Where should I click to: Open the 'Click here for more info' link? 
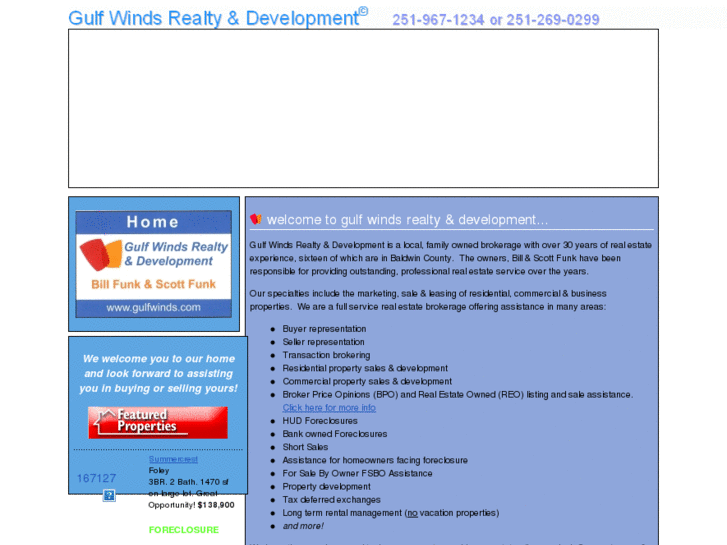(x=329, y=408)
